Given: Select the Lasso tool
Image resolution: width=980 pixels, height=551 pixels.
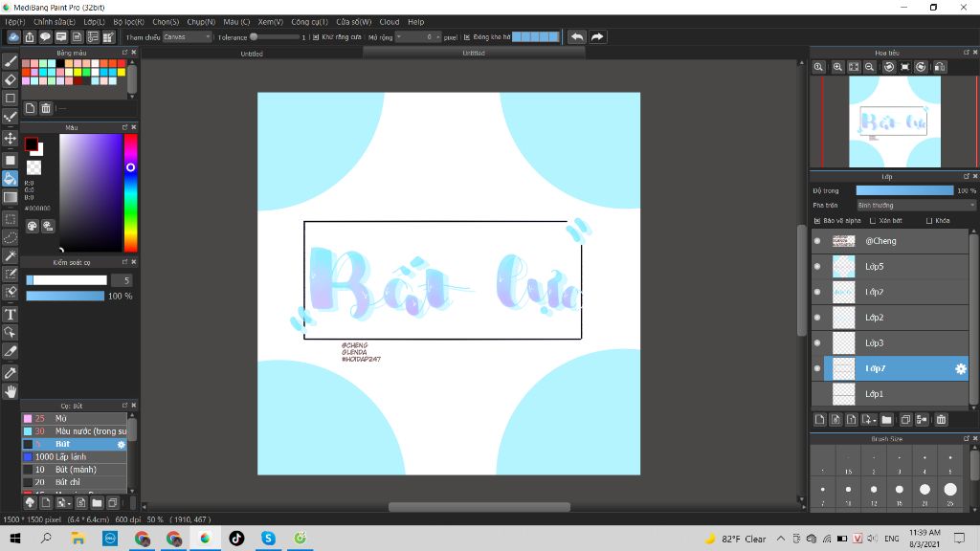Looking at the screenshot, I should coord(10,237).
